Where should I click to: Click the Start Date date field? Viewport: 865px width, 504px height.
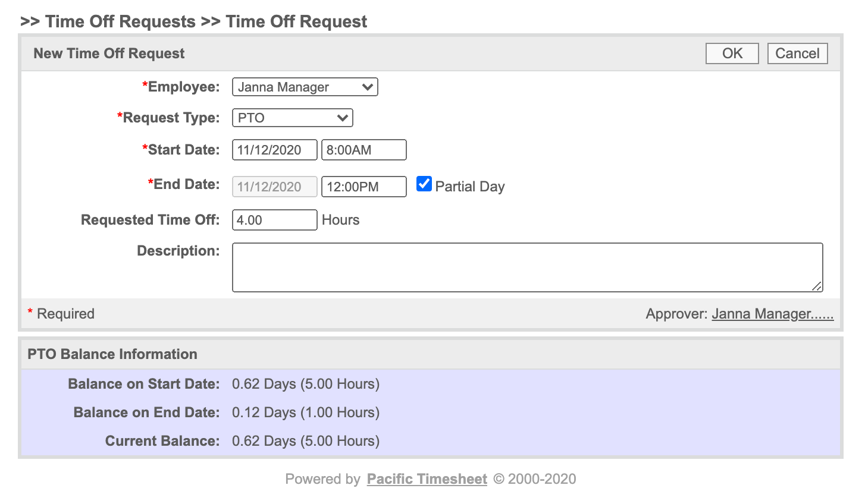pos(274,150)
